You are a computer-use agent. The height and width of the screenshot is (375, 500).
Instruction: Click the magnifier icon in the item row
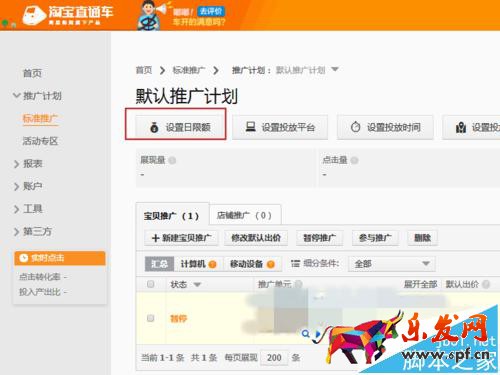(305, 333)
